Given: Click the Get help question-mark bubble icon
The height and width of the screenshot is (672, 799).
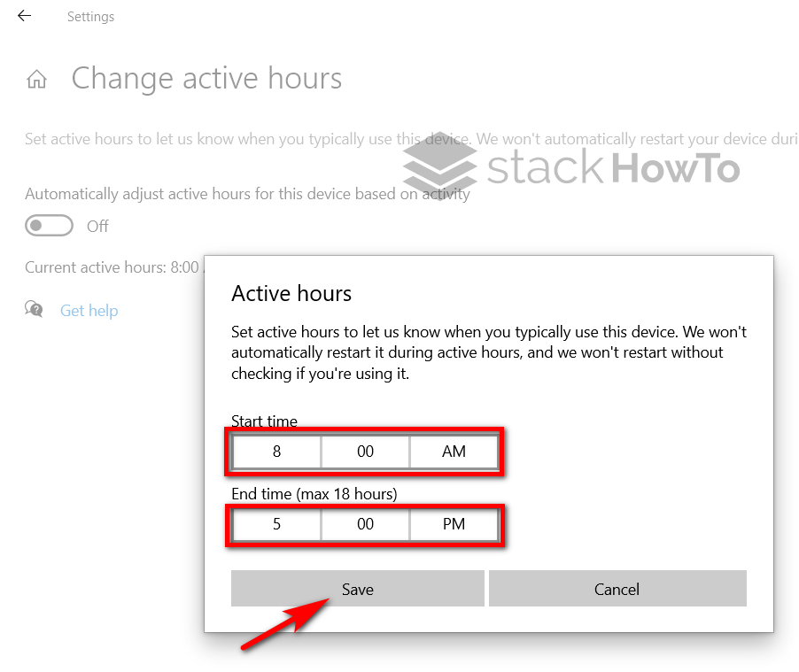Looking at the screenshot, I should pos(33,310).
